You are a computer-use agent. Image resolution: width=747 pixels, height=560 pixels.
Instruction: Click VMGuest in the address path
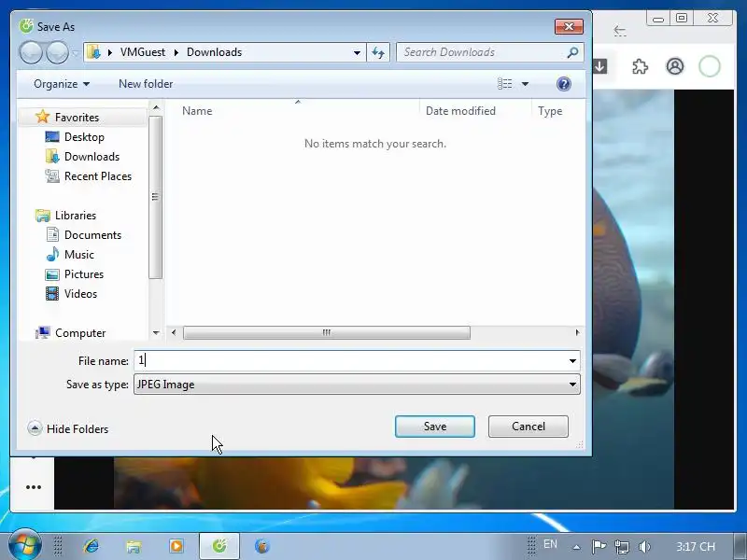tap(143, 52)
